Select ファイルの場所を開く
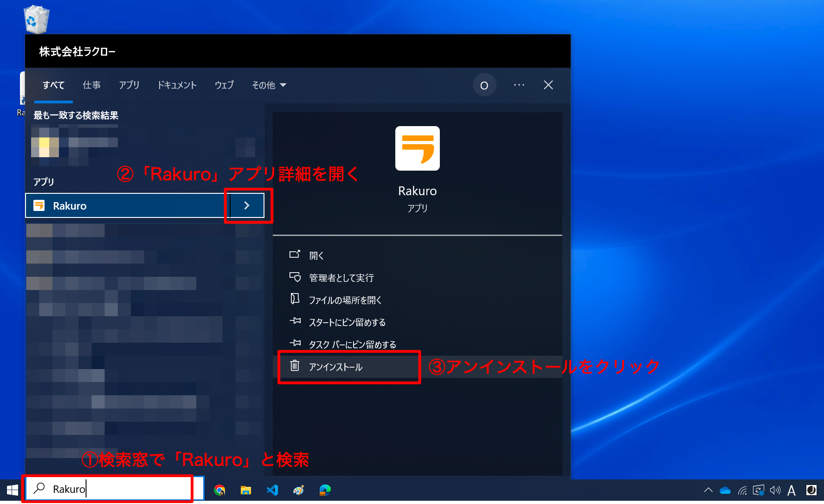This screenshot has width=824, height=504. [x=417, y=300]
